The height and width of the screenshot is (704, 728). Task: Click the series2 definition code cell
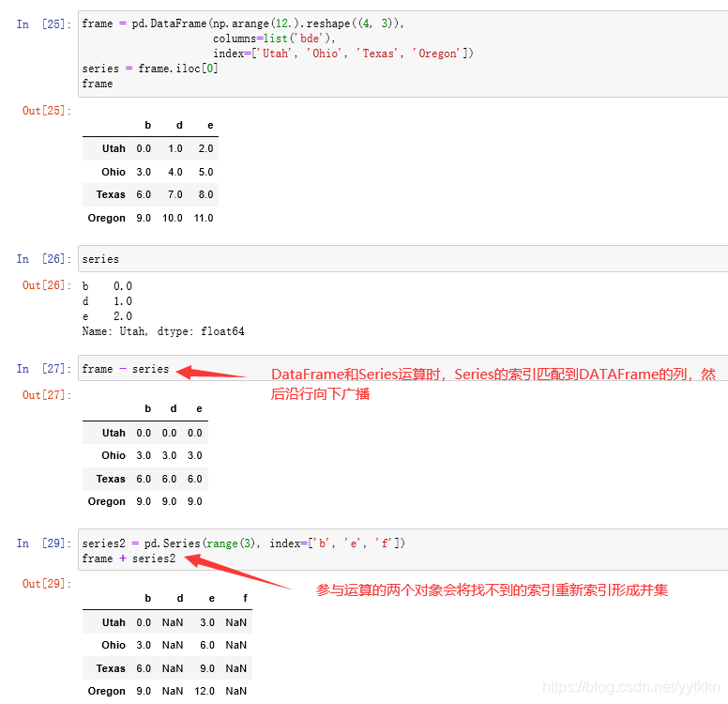click(x=403, y=550)
